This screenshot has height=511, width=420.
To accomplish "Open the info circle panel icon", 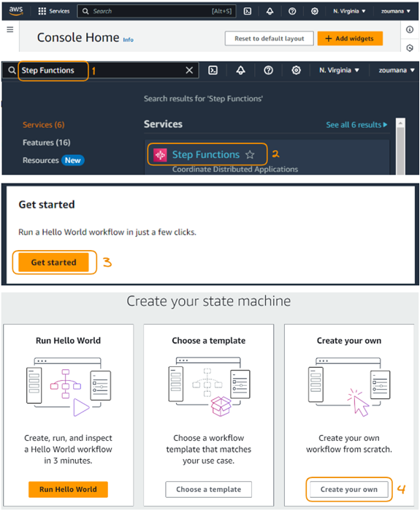I will [x=410, y=30].
